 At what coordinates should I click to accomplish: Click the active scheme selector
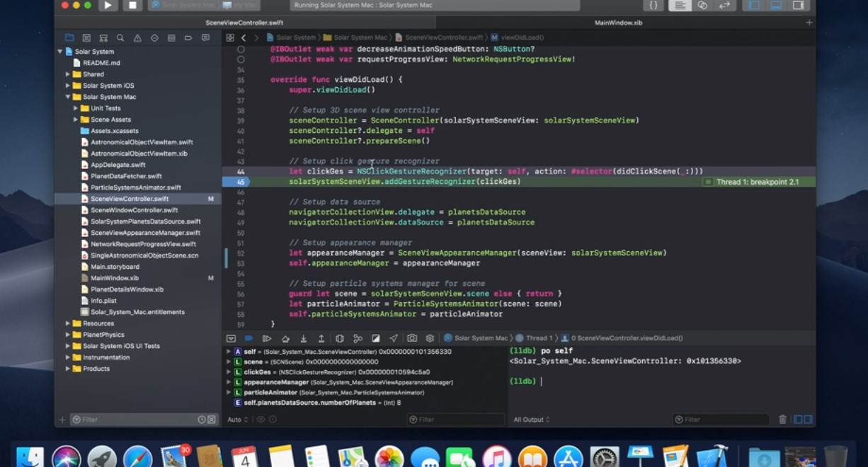click(205, 5)
